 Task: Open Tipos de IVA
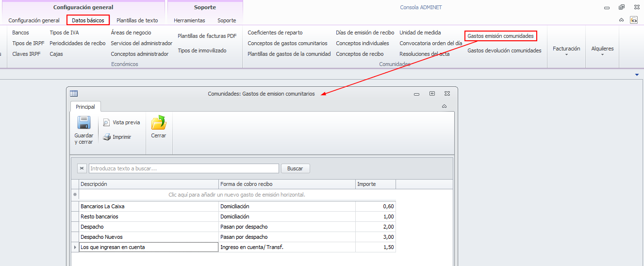tap(64, 33)
